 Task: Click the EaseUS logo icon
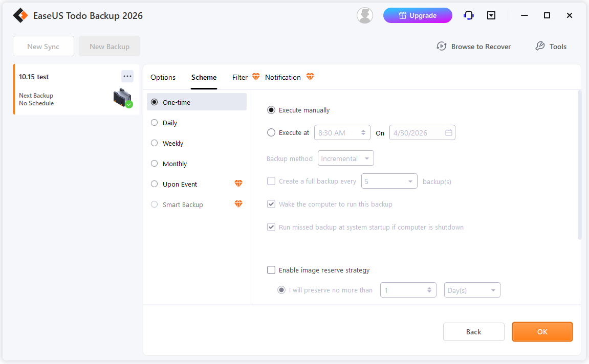[20, 15]
